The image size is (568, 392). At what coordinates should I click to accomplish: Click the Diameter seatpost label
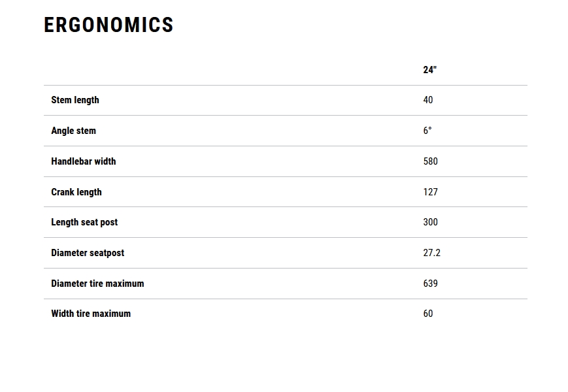pyautogui.click(x=88, y=253)
